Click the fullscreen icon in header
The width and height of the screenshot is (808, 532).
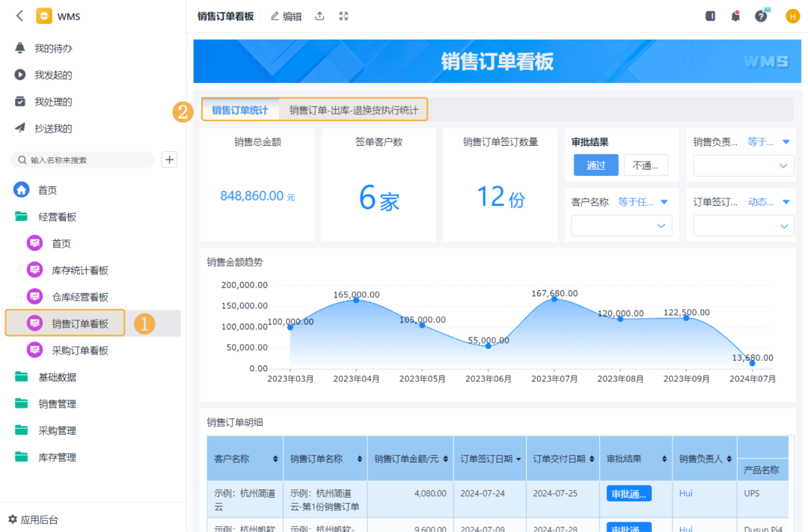click(x=343, y=16)
